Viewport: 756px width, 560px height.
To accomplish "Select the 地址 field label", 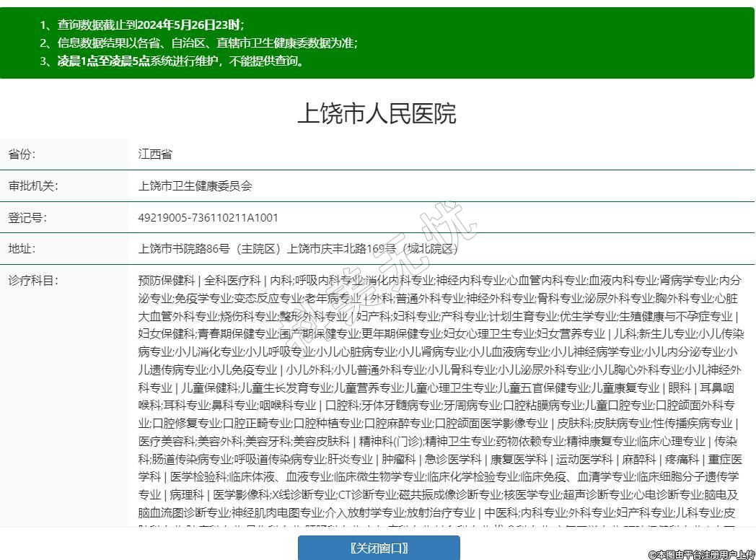I will 22,249.
